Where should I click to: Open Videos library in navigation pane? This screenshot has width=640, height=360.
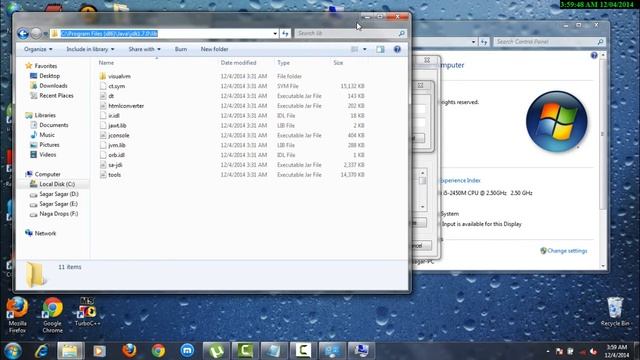(x=47, y=155)
